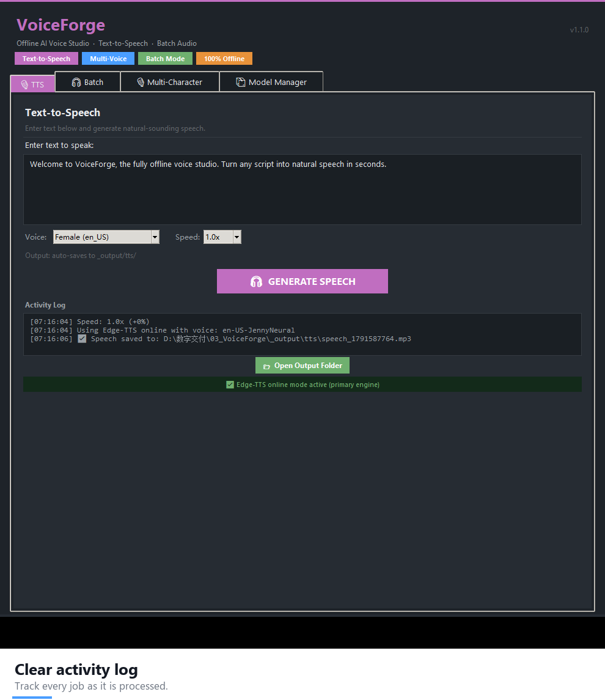Click the checkmark icon beside Speech saved log line

82,339
